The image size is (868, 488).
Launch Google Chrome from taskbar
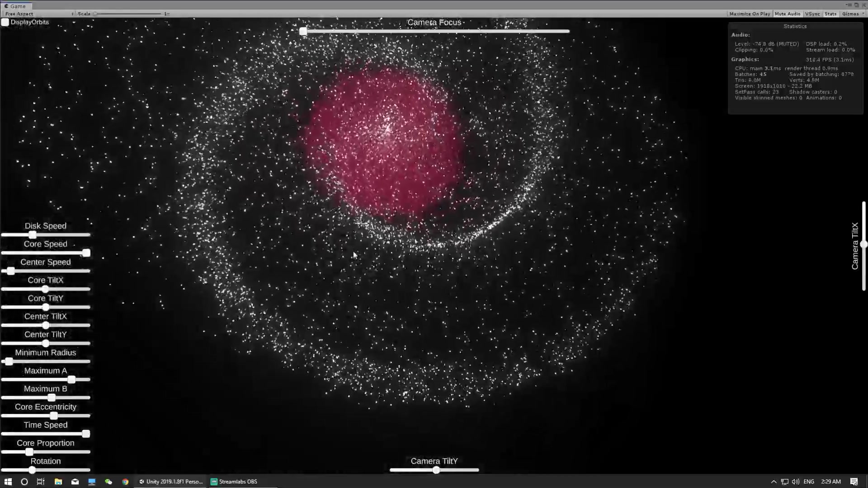click(125, 482)
